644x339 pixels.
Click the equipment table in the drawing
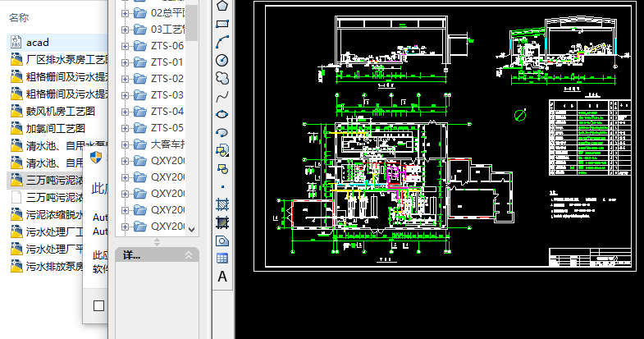590,137
